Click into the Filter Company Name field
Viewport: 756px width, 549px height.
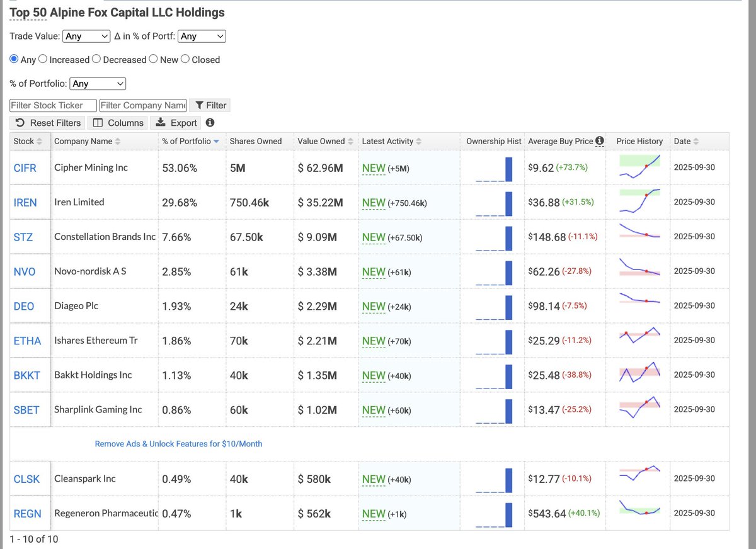click(143, 105)
